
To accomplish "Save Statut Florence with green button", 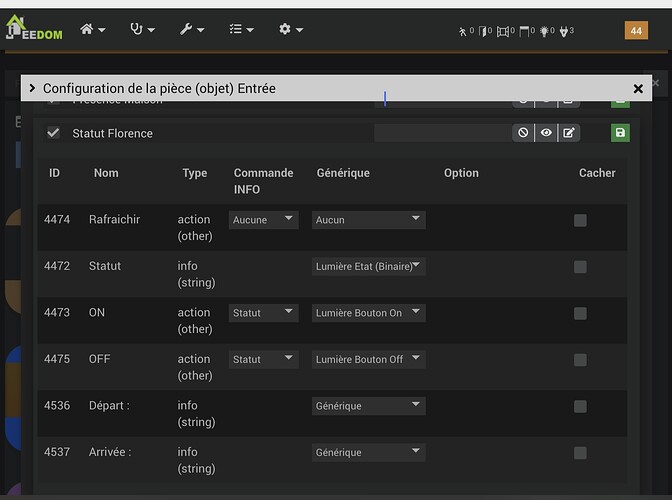I will pyautogui.click(x=620, y=133).
